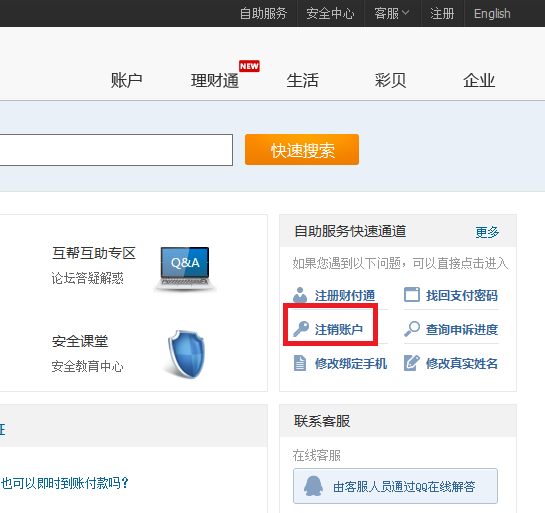This screenshot has width=545, height=513.
Task: Click the magnifier icon beside 查询申诉进度
Action: pos(412,328)
